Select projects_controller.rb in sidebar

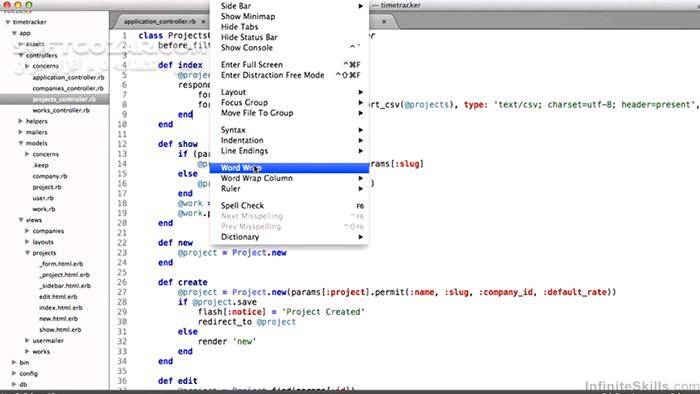point(64,99)
